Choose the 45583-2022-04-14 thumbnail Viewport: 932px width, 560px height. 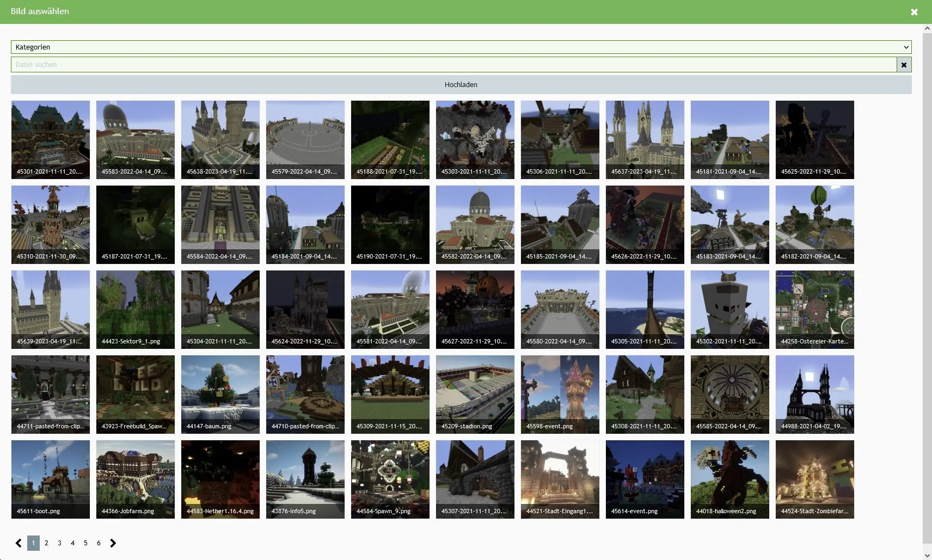(x=136, y=140)
